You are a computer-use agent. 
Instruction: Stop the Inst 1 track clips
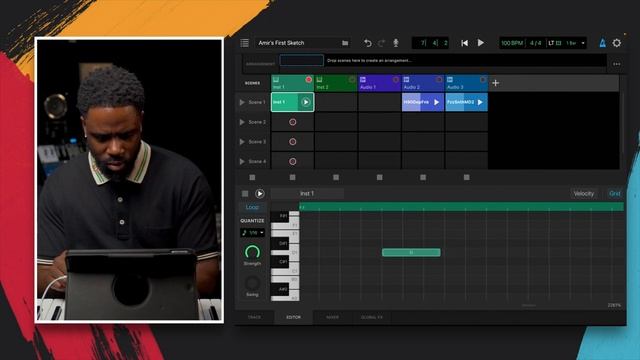(292, 177)
